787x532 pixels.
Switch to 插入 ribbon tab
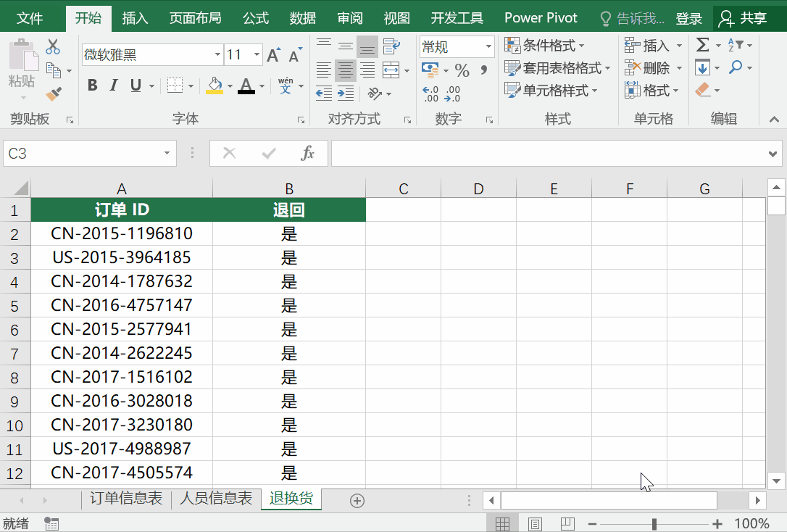coord(135,19)
